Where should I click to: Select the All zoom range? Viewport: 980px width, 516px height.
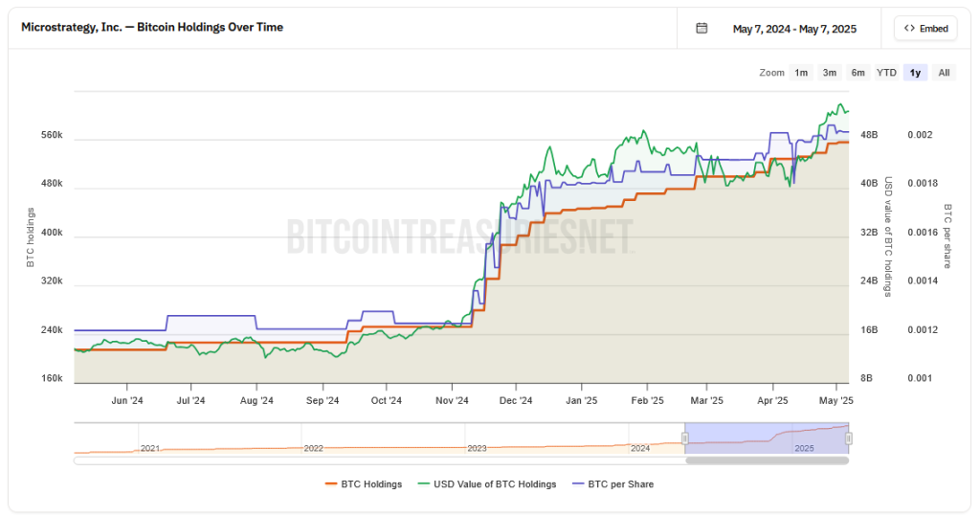944,73
